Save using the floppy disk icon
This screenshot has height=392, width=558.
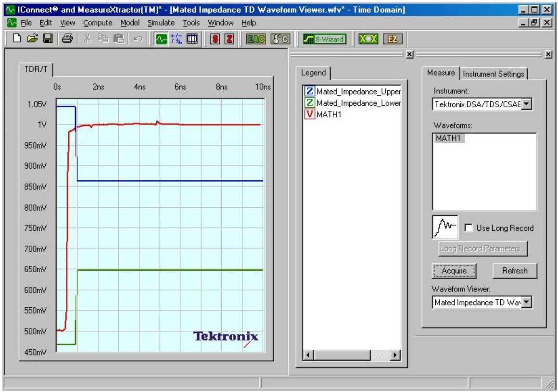point(48,38)
